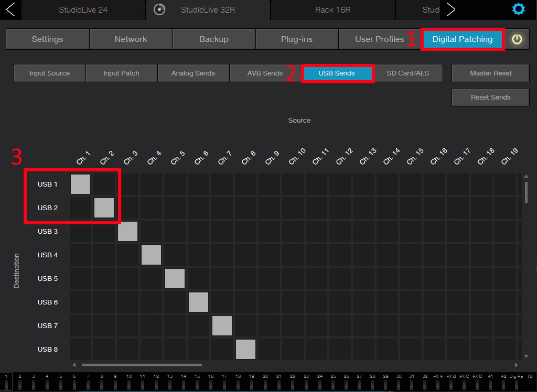Select channel 1 meter in bottom strip
Image resolution: width=537 pixels, height=392 pixels.
click(6, 382)
